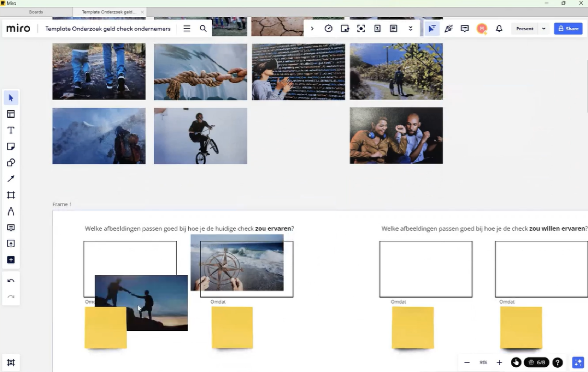The image size is (588, 372).
Task: Go to miro logo home
Action: pyautogui.click(x=18, y=29)
